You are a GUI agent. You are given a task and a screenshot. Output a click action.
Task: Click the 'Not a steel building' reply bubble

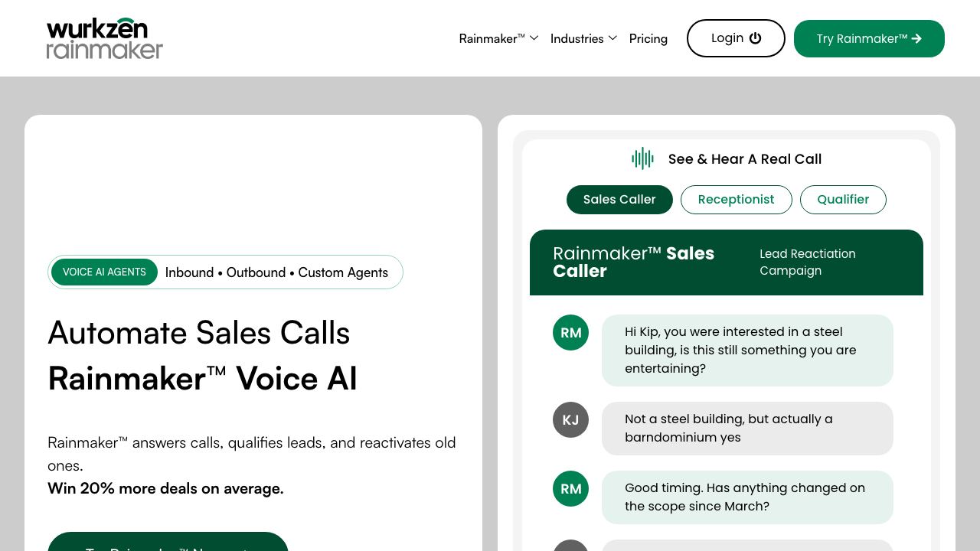pyautogui.click(x=747, y=429)
